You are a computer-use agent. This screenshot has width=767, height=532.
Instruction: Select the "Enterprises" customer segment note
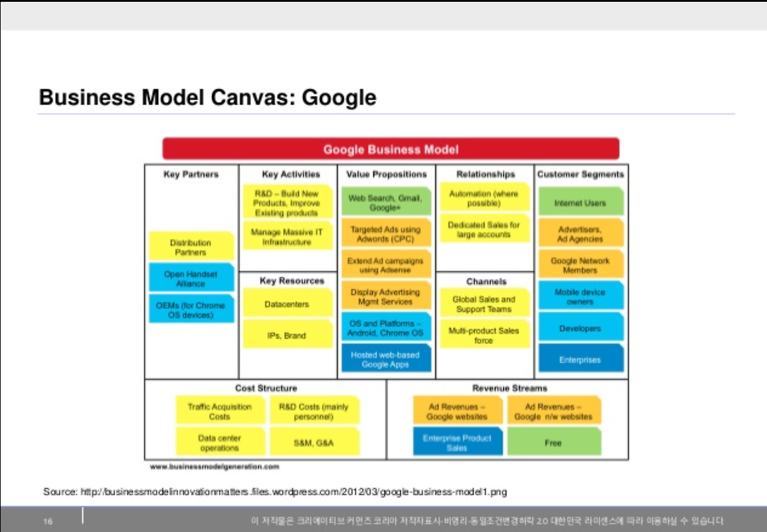[581, 358]
